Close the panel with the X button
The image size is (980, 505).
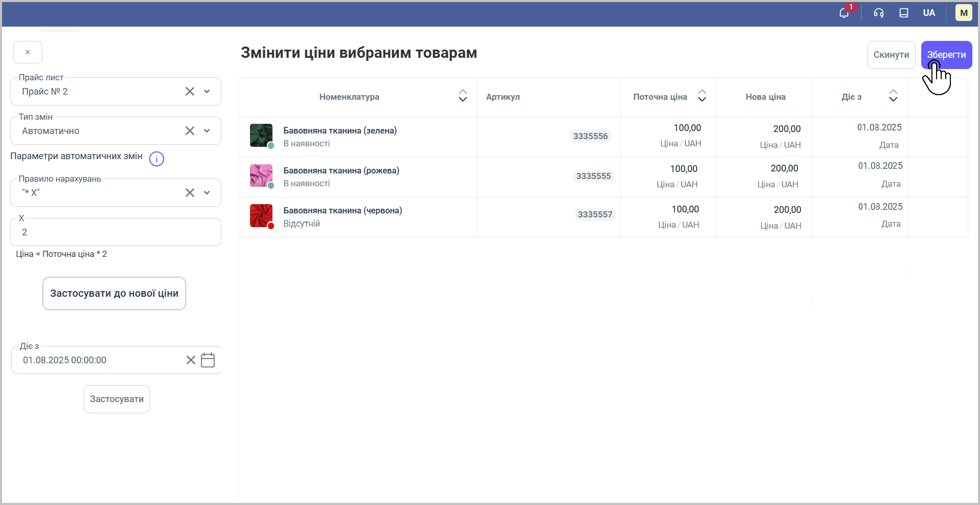[28, 52]
